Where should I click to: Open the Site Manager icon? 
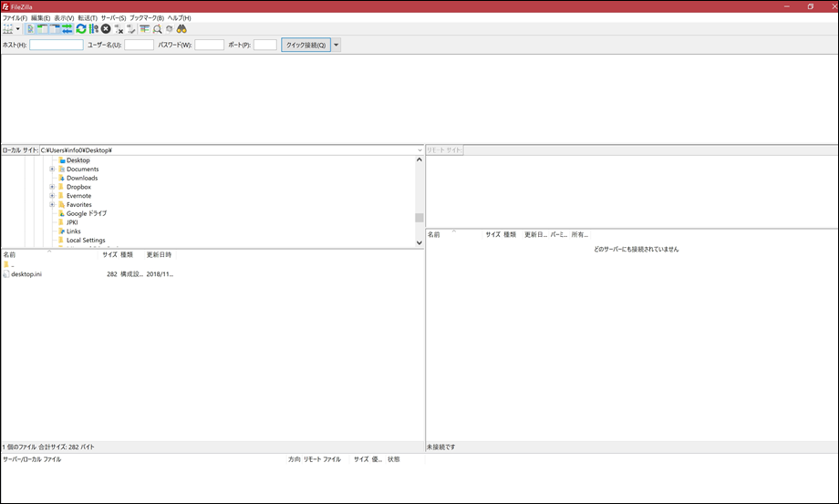(x=7, y=29)
